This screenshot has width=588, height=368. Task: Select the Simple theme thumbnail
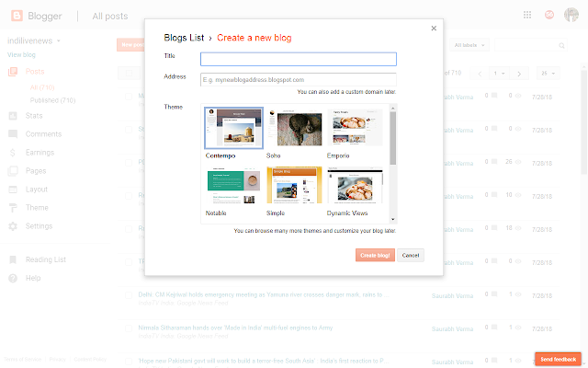[x=294, y=185]
